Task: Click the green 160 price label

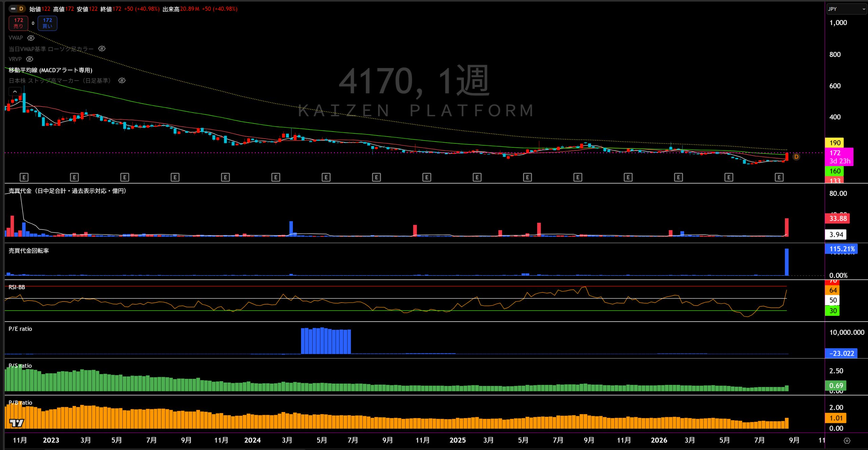Action: [834, 171]
